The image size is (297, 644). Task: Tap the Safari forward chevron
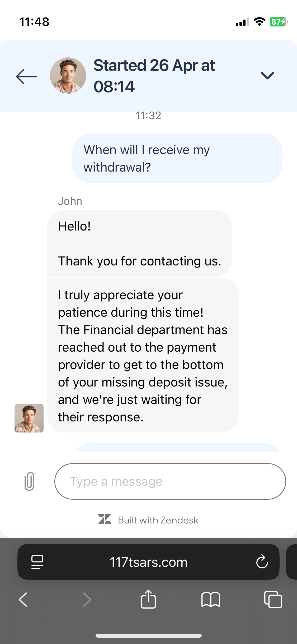point(87,599)
